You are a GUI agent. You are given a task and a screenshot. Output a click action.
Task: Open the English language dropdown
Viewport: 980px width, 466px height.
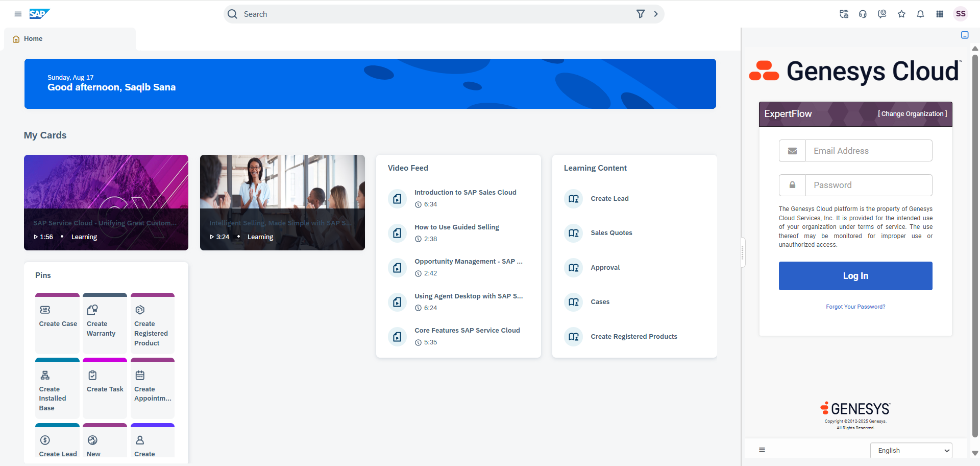pos(911,450)
